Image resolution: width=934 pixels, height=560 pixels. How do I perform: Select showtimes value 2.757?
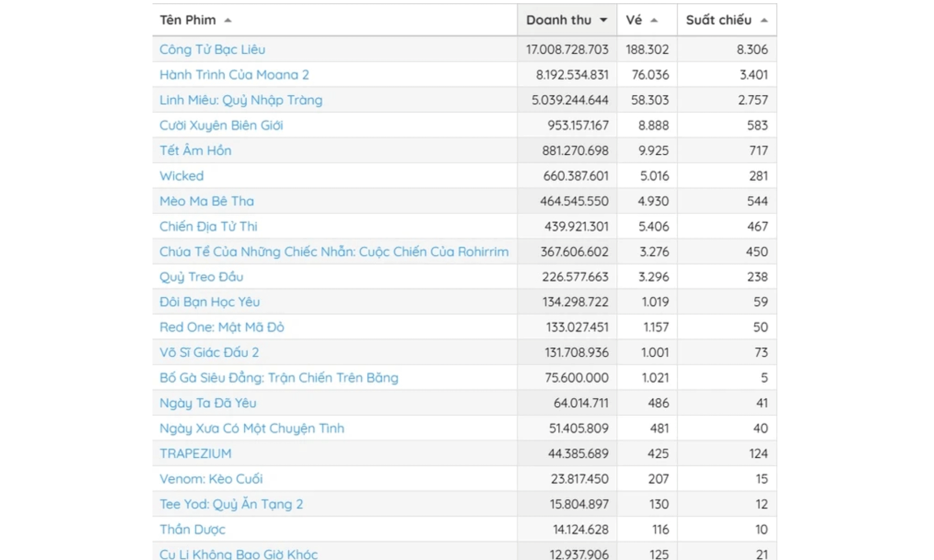point(753,100)
